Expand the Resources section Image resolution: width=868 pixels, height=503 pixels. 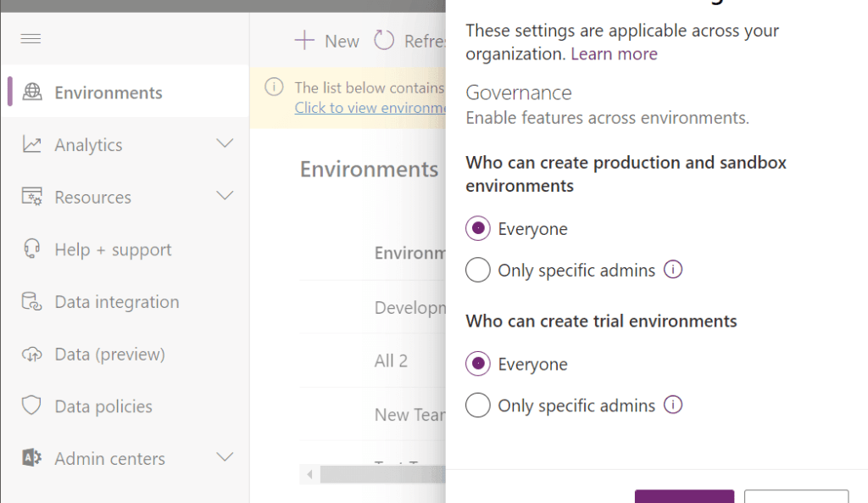point(225,197)
